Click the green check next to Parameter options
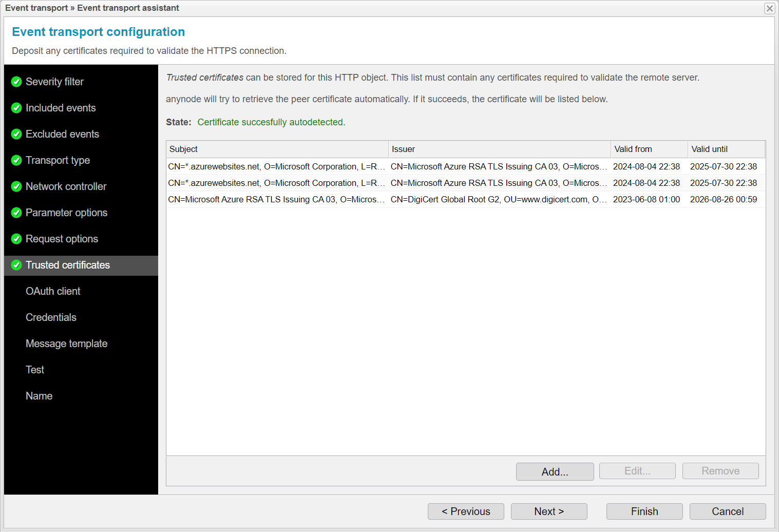Viewport: 779px width, 532px height. pos(16,213)
